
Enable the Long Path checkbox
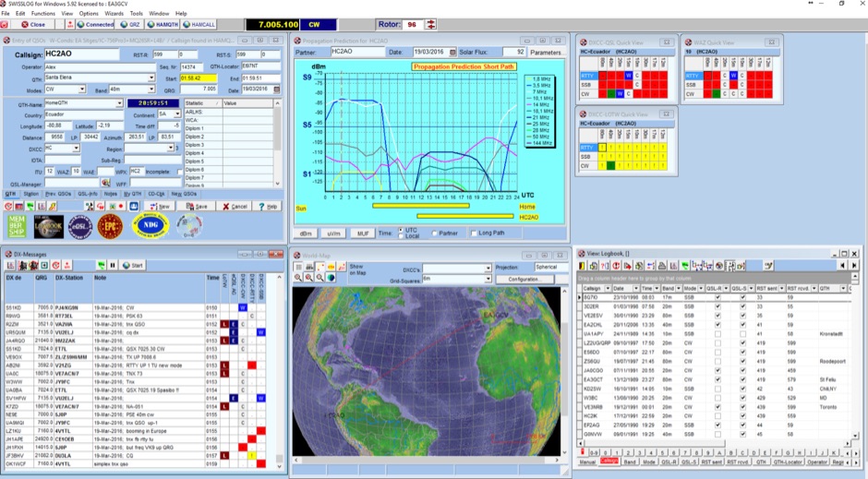click(474, 233)
